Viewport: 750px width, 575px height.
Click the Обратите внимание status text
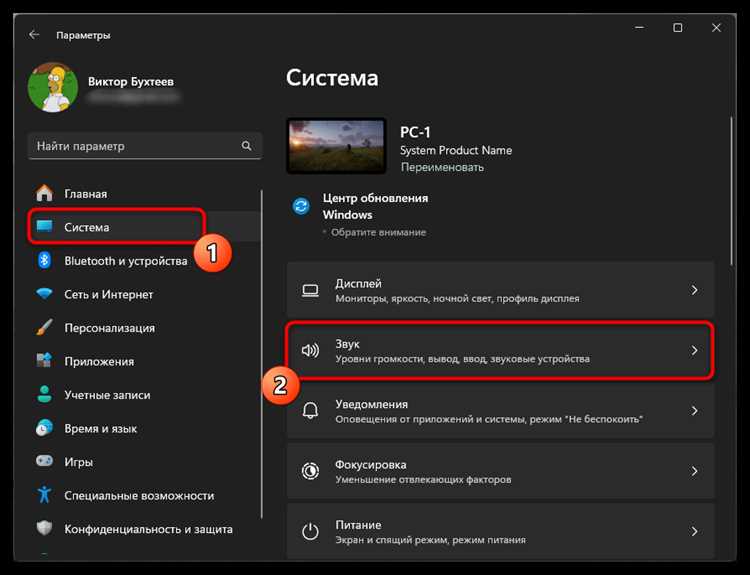(x=378, y=232)
